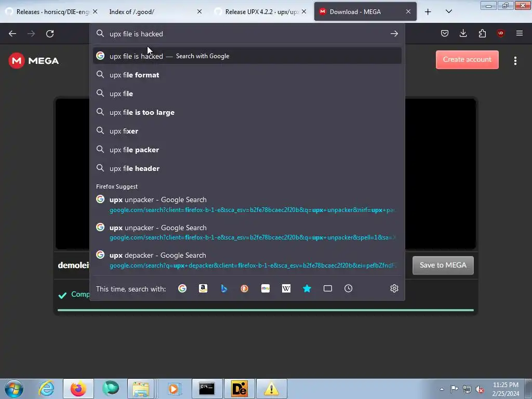
Task: Open the muted volume tray icon
Action: [x=480, y=389]
